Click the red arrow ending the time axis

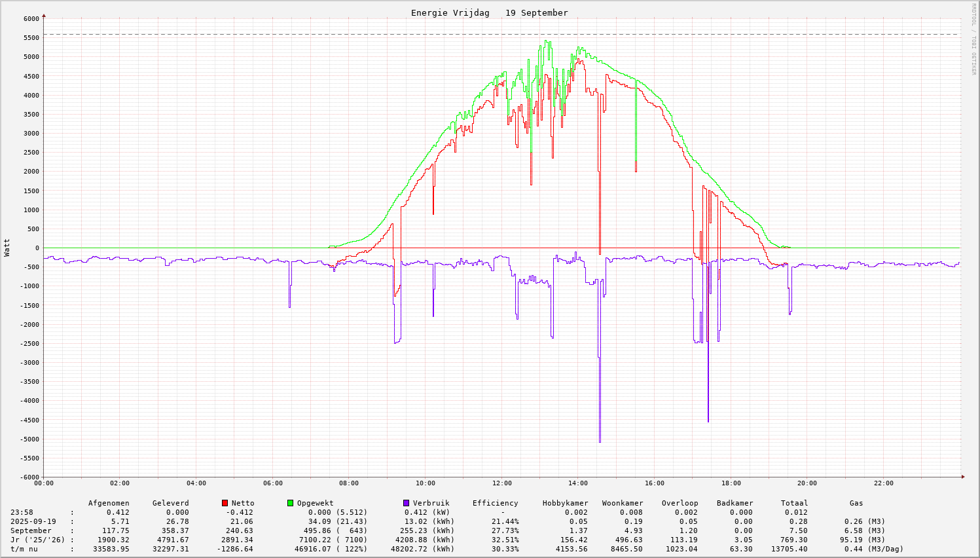[962, 477]
